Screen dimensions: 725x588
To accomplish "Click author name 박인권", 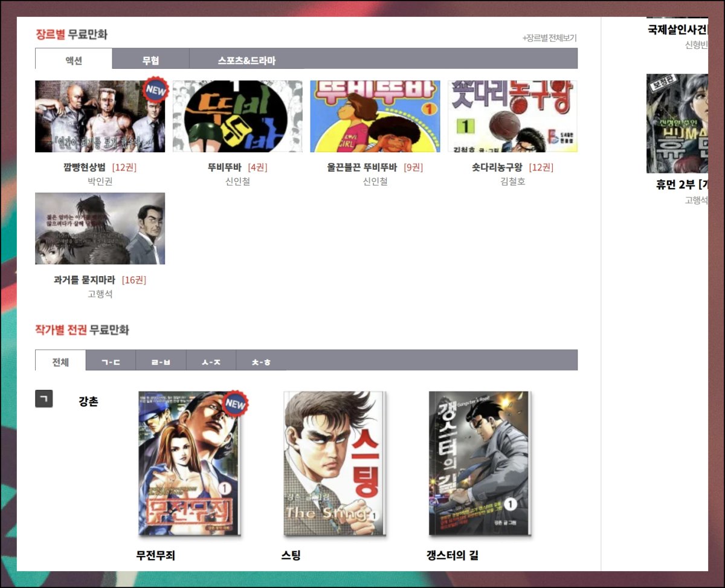I will pyautogui.click(x=100, y=181).
